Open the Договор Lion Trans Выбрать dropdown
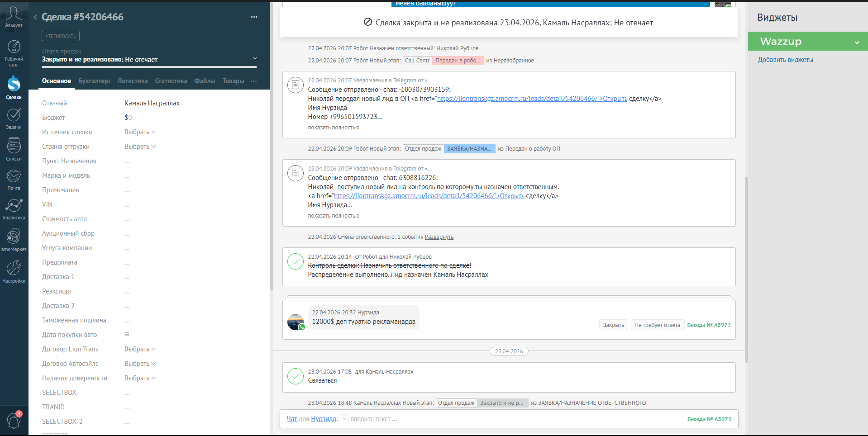This screenshot has width=868, height=436. click(140, 349)
